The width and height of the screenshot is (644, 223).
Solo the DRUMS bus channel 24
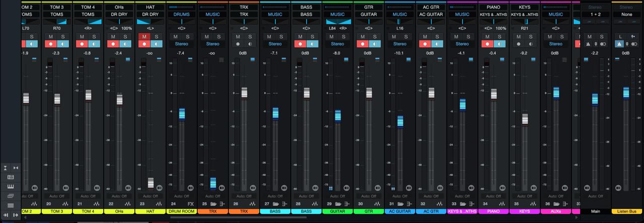click(x=188, y=37)
